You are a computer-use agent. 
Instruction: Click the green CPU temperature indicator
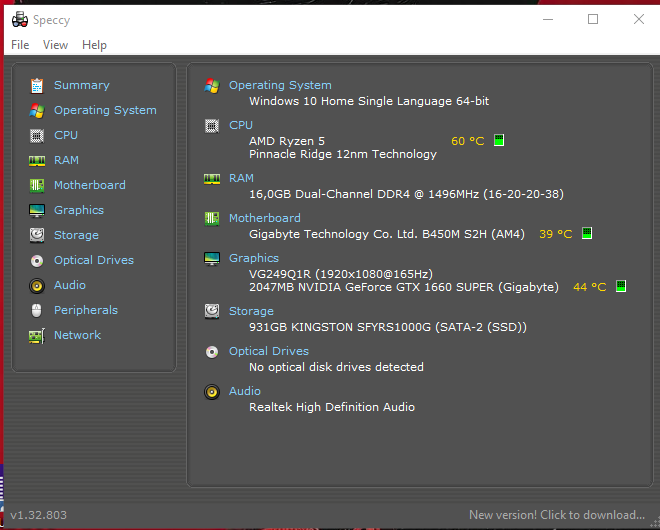(499, 140)
